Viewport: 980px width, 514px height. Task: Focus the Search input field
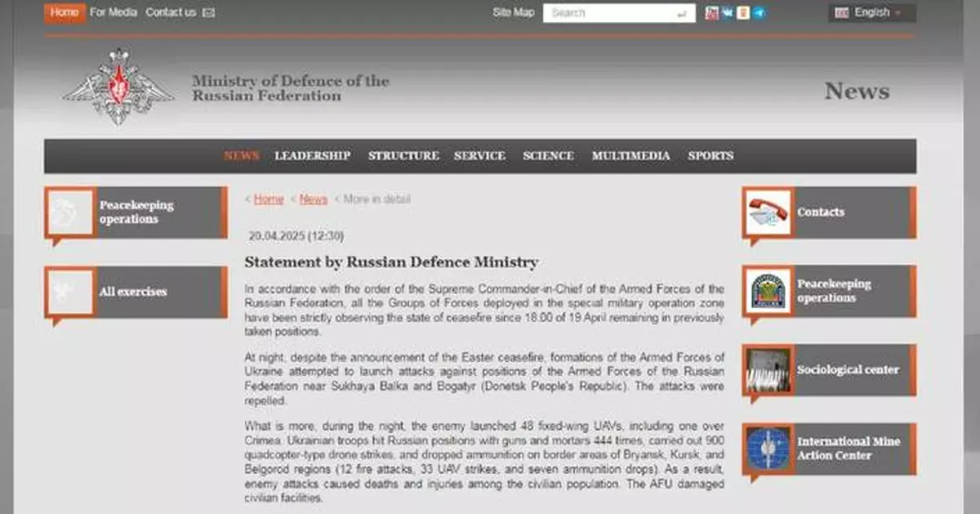(619, 13)
